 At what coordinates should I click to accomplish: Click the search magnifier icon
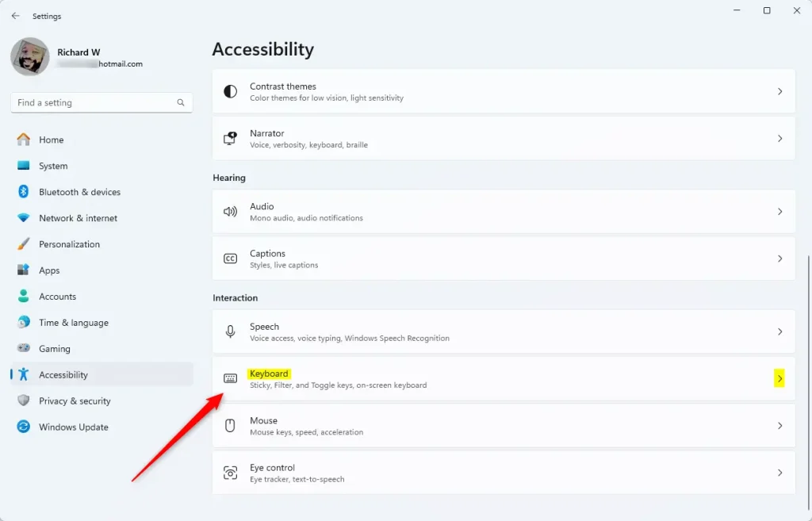point(181,102)
